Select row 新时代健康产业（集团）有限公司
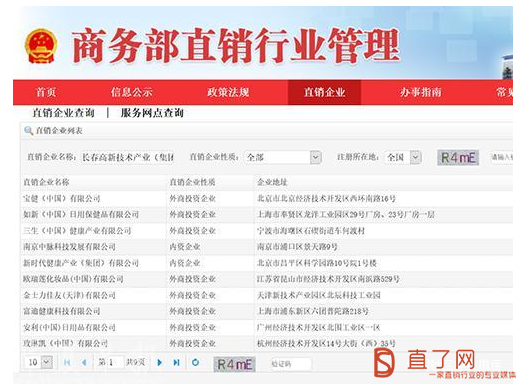 [267, 263]
